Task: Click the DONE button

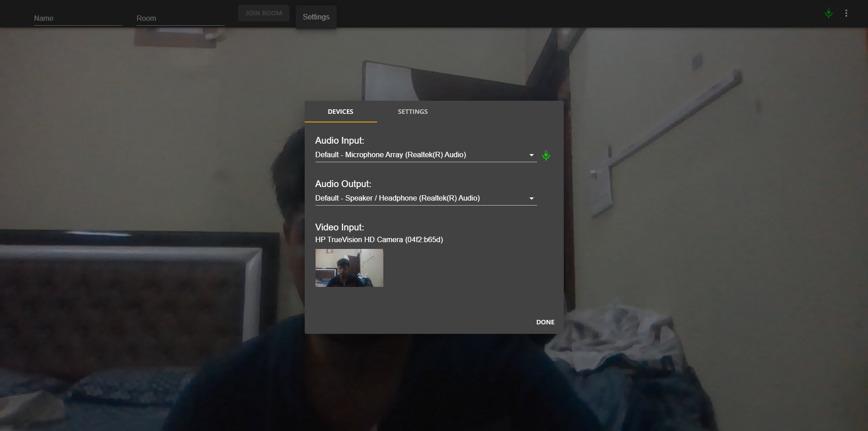Action: [545, 322]
